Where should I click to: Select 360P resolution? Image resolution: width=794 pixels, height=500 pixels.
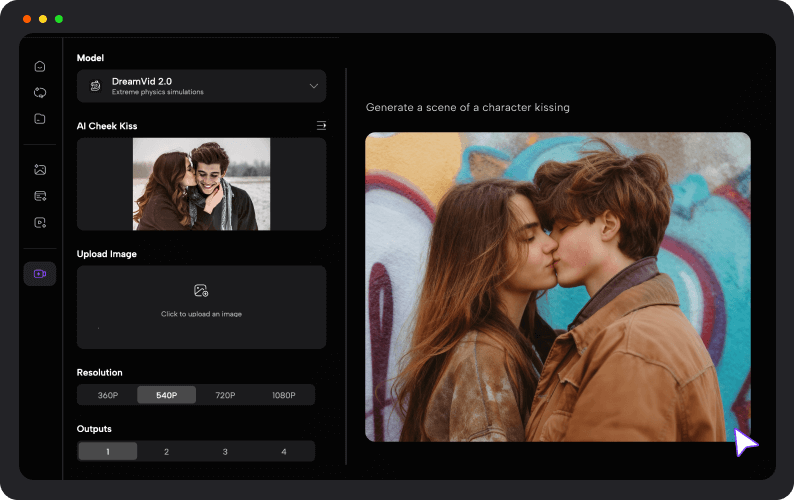(x=107, y=395)
